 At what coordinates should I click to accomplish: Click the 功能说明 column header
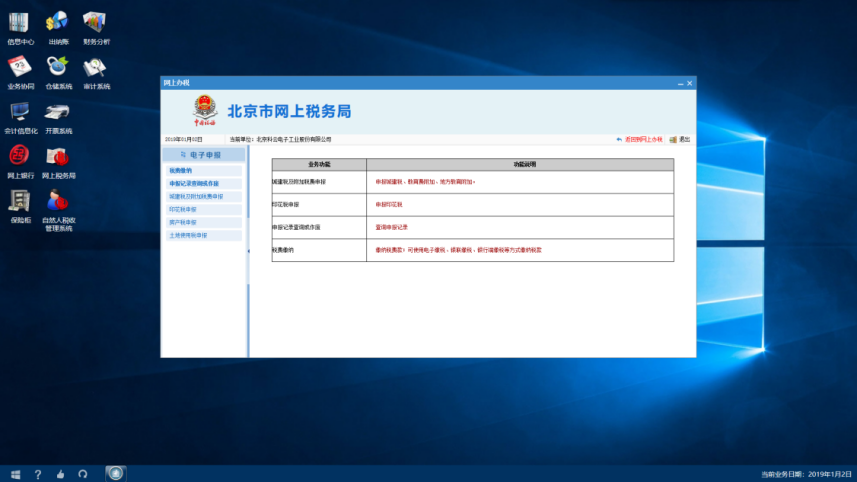[520, 164]
